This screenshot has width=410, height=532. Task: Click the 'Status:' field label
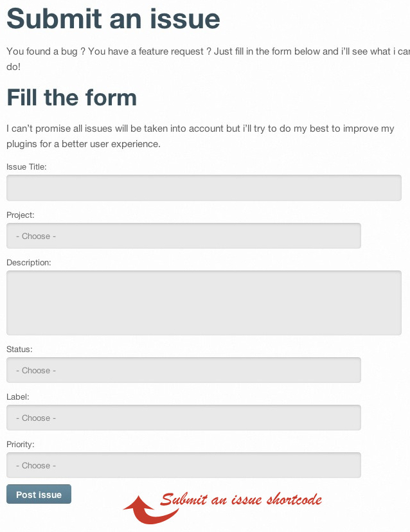(x=19, y=349)
